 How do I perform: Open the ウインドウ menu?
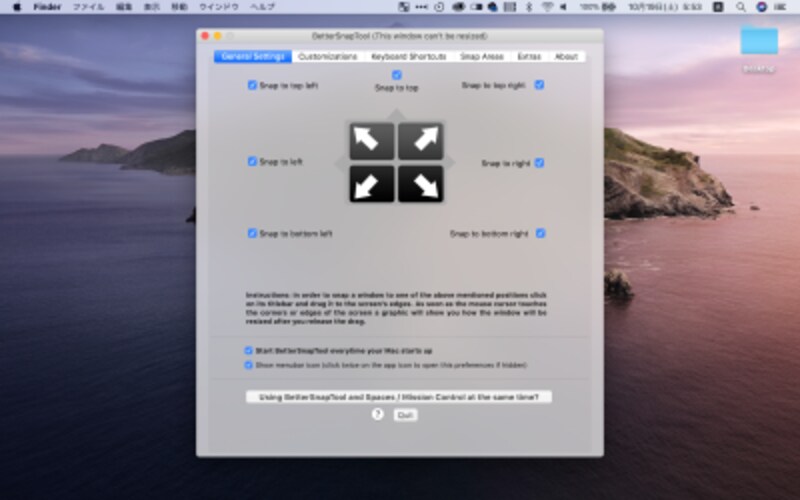tap(219, 7)
